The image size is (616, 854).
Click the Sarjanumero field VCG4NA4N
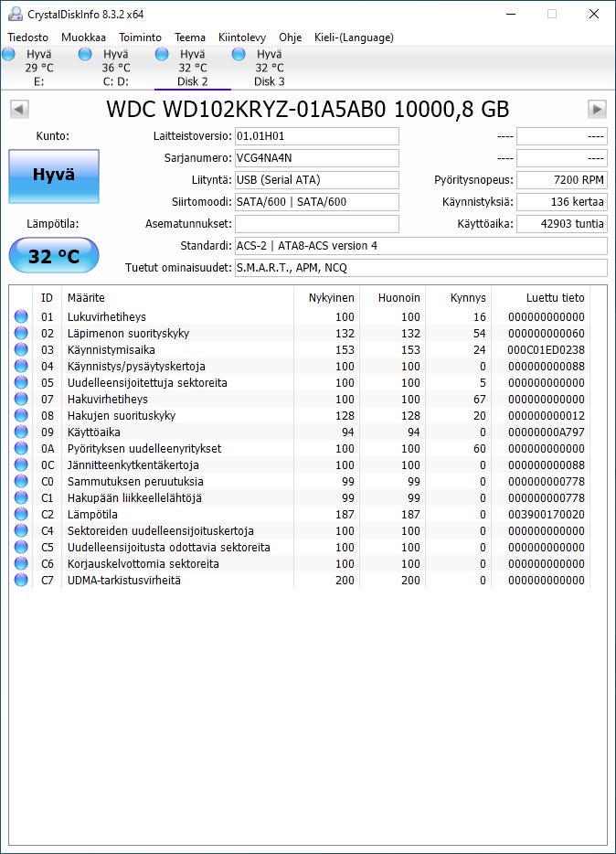(317, 158)
